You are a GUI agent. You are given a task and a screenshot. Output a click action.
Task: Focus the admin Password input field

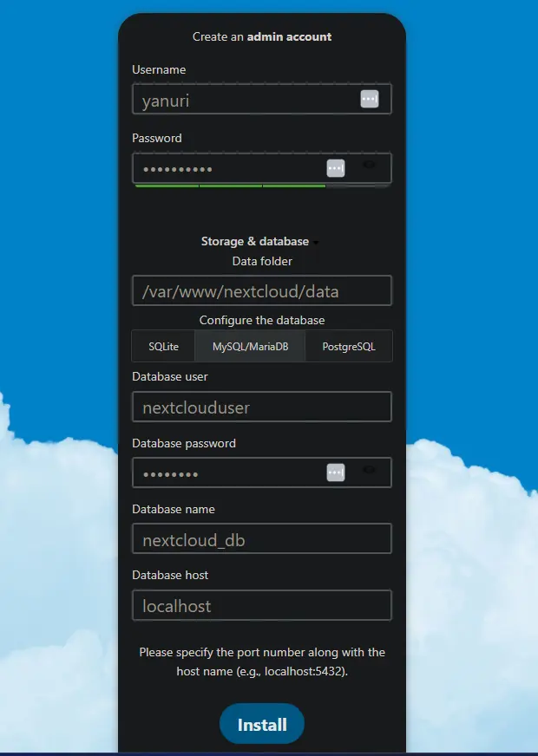point(262,169)
